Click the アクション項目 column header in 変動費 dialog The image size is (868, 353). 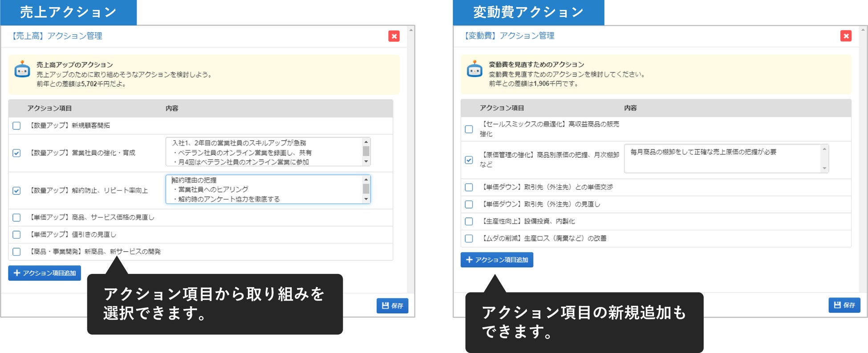[502, 108]
